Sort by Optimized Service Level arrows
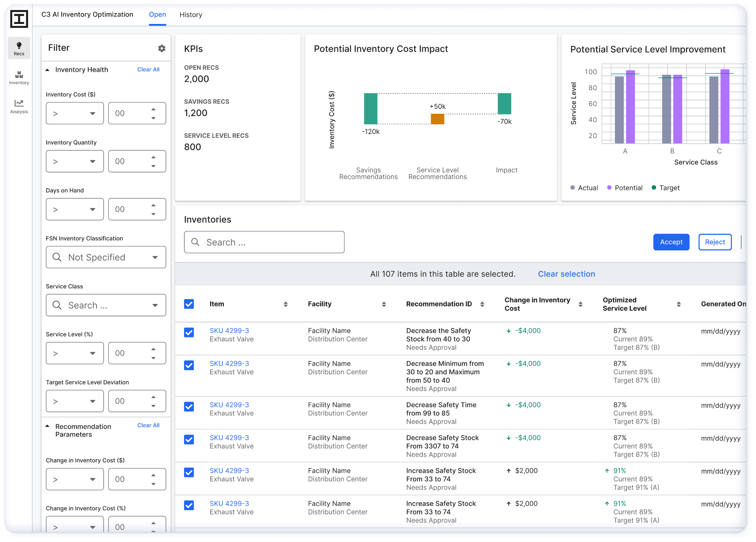Viewport: 756px width, 542px height. point(679,304)
